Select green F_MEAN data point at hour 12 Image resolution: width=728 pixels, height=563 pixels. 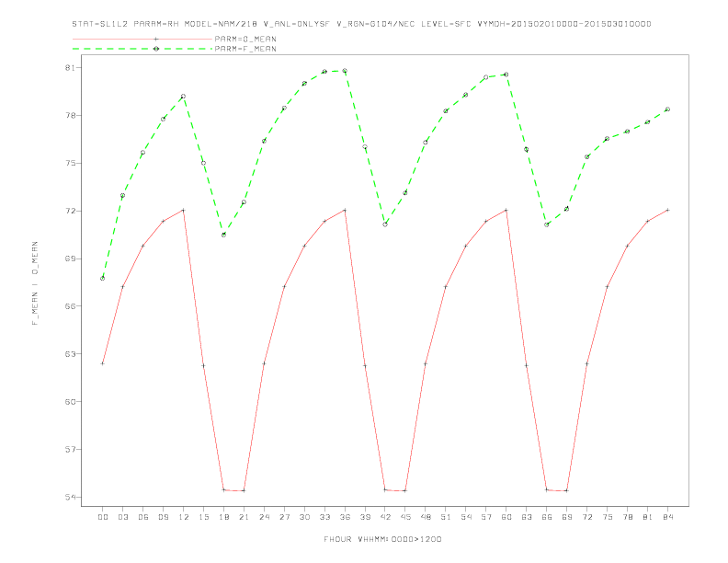tap(184, 97)
